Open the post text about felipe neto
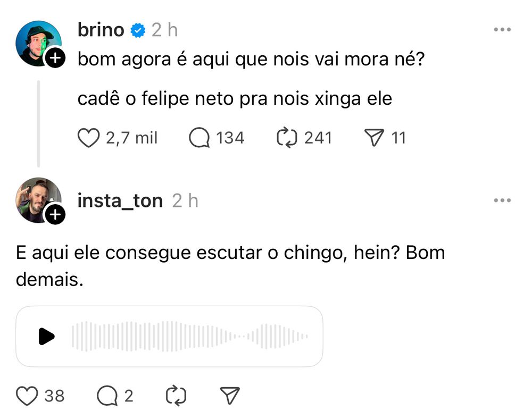The height and width of the screenshot is (419, 532). [x=234, y=99]
